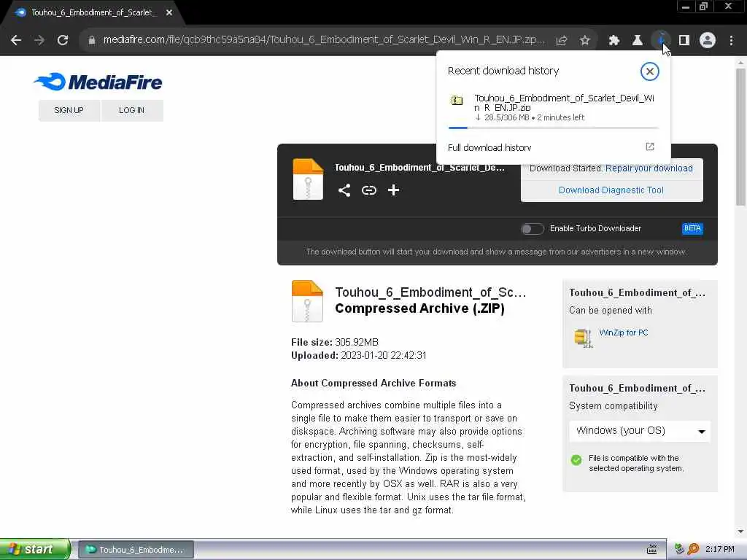
Task: Click the WinZip application icon
Action: [583, 338]
